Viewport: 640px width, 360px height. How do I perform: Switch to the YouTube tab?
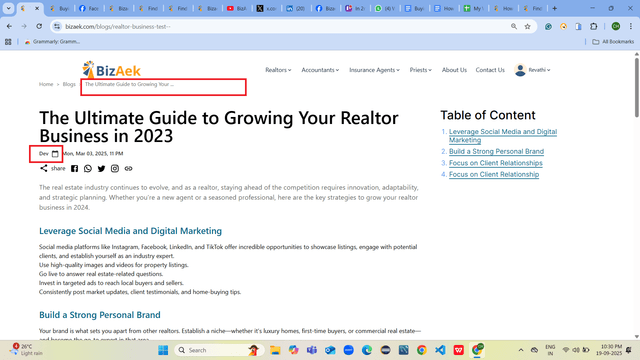point(236,8)
